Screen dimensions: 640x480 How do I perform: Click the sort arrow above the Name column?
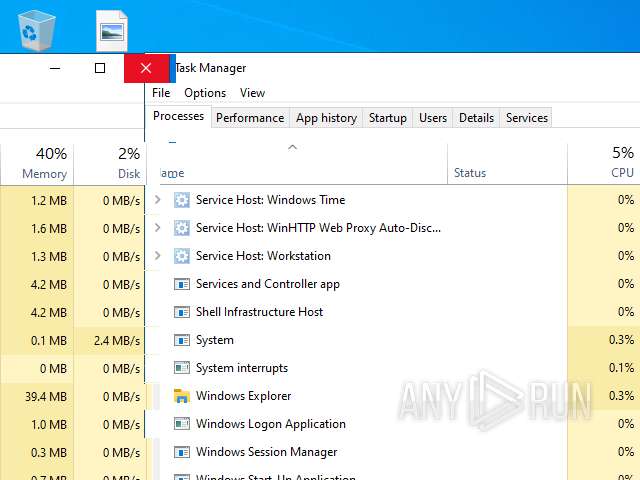point(292,147)
